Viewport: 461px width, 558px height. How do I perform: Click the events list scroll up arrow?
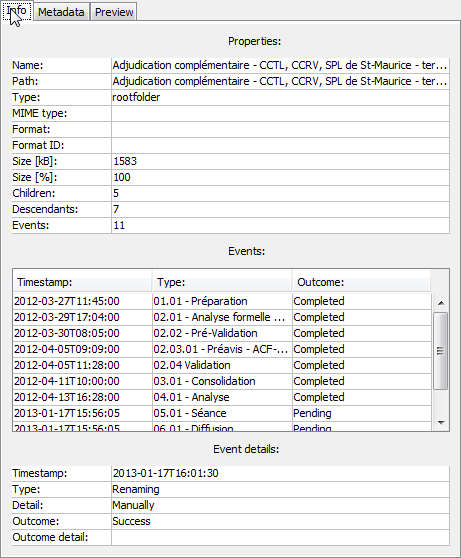(x=441, y=303)
